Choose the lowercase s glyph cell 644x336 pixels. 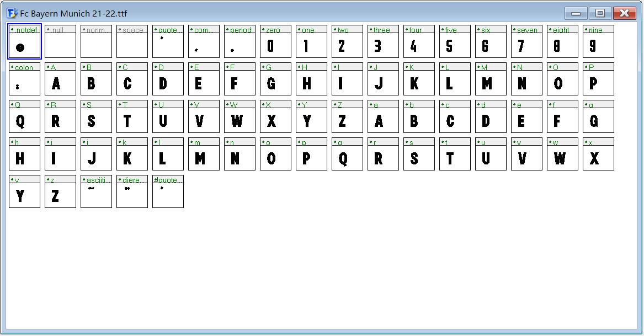pos(419,154)
